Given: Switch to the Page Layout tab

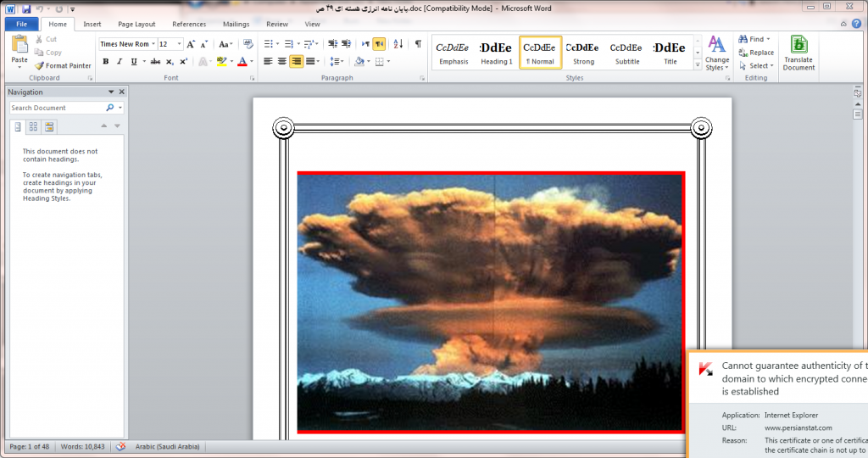Looking at the screenshot, I should click(136, 25).
